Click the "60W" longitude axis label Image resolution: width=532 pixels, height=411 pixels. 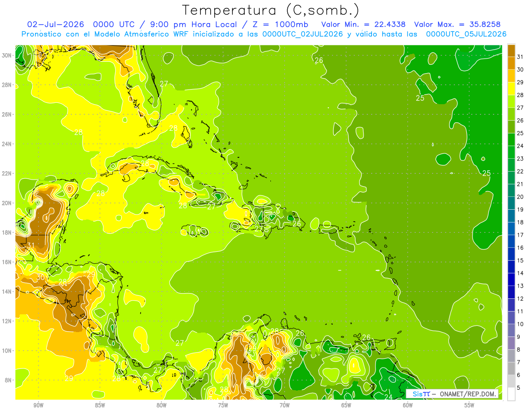[x=408, y=405]
